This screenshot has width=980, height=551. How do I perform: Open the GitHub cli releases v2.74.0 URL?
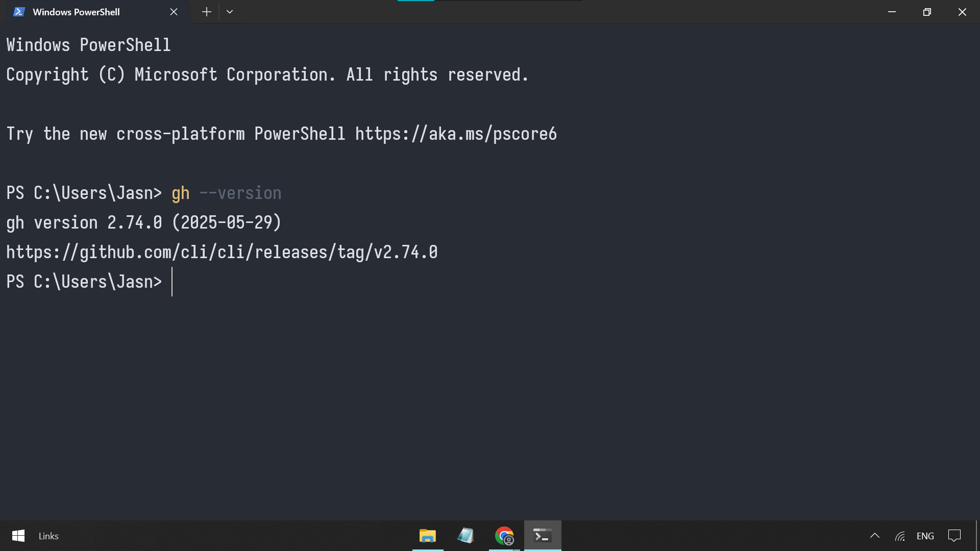(222, 252)
